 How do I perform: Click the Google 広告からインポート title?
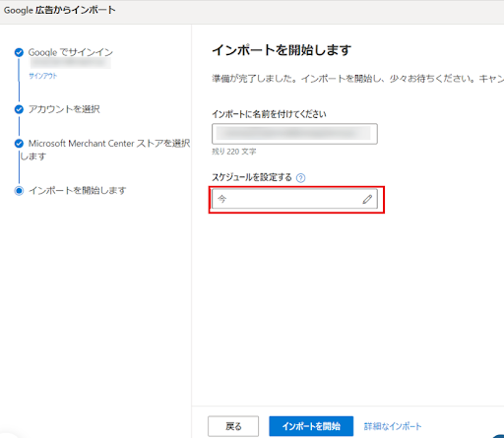[60, 10]
